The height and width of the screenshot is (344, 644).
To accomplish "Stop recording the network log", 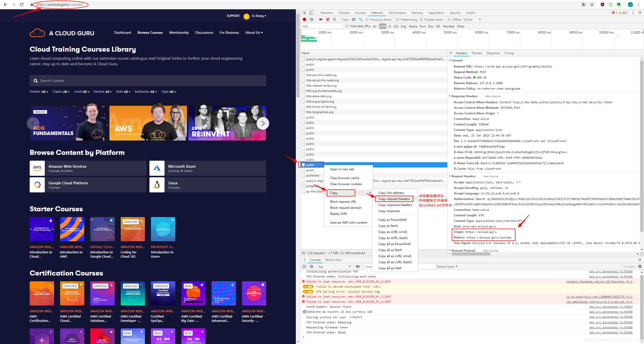I will click(x=304, y=19).
